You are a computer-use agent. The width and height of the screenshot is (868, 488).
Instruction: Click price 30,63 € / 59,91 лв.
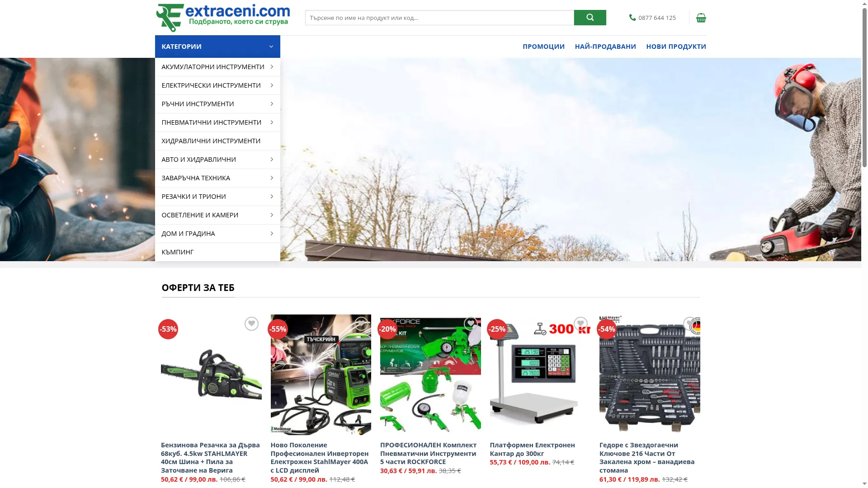(x=409, y=471)
